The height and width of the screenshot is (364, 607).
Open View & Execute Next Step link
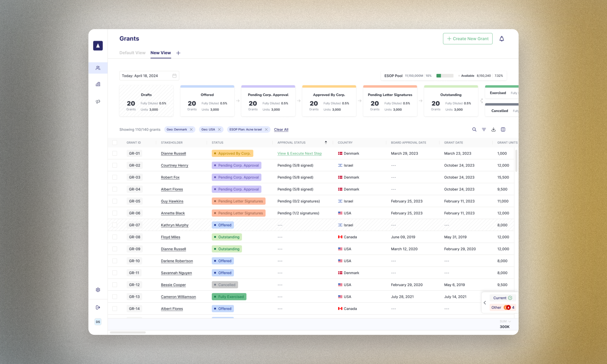tap(299, 153)
